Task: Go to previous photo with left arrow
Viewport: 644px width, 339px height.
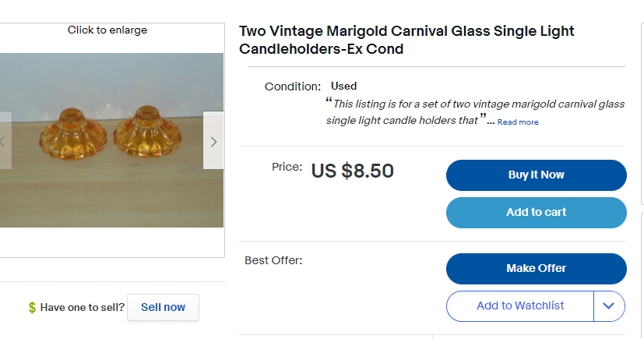Action: coord(4,141)
